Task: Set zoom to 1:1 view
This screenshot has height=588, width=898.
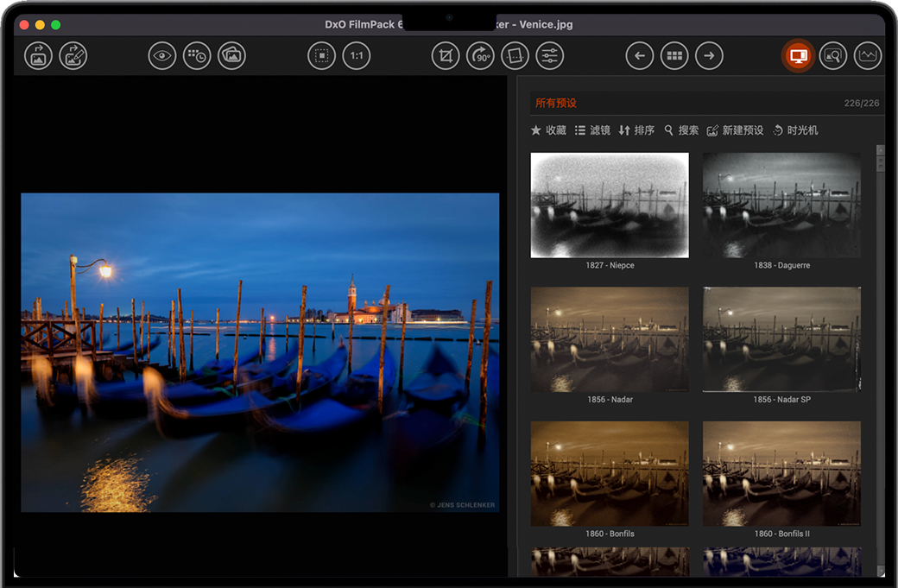Action: tap(356, 56)
